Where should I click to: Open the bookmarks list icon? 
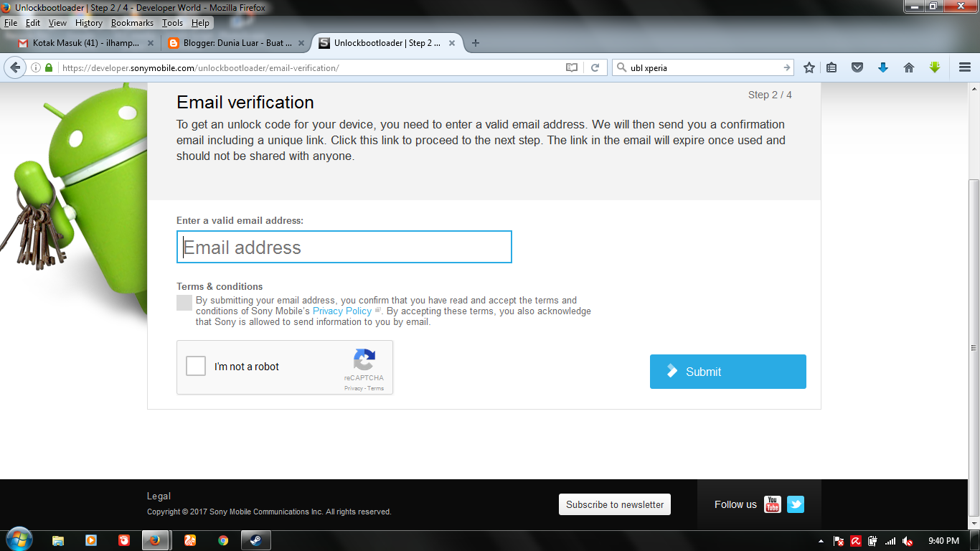point(831,67)
